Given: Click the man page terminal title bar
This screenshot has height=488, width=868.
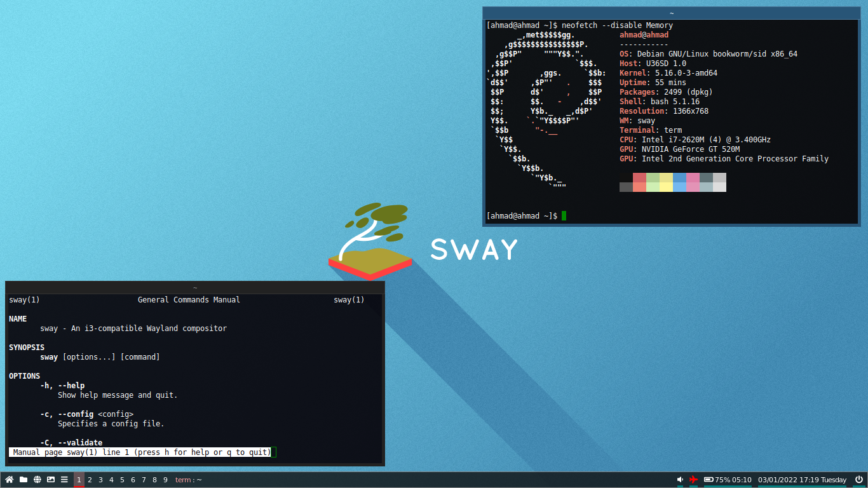Looking at the screenshot, I should tap(195, 288).
